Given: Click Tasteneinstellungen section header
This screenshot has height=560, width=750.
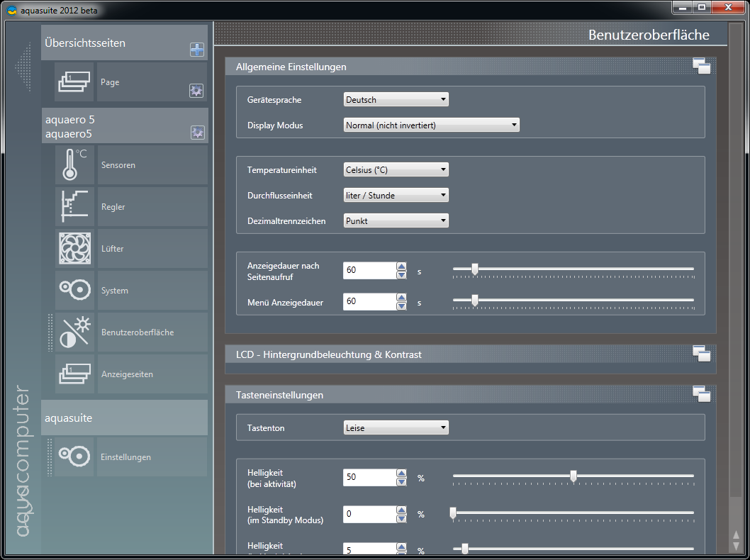Looking at the screenshot, I should click(x=471, y=395).
